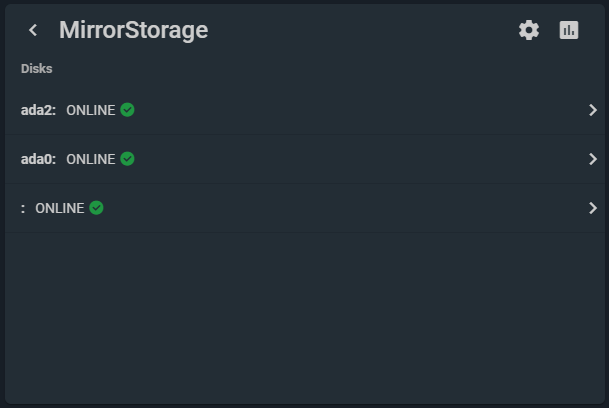Click the green check beside ada2
This screenshot has height=408, width=609.
[127, 110]
